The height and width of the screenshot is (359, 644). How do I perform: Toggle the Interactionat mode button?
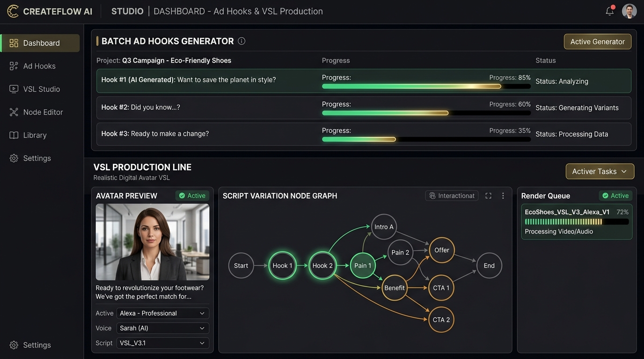coord(452,196)
